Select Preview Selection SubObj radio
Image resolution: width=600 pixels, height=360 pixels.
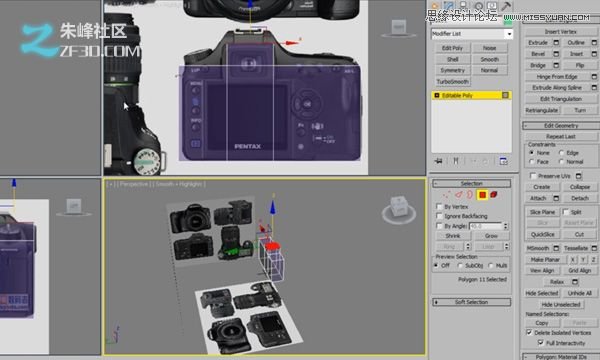click(460, 265)
